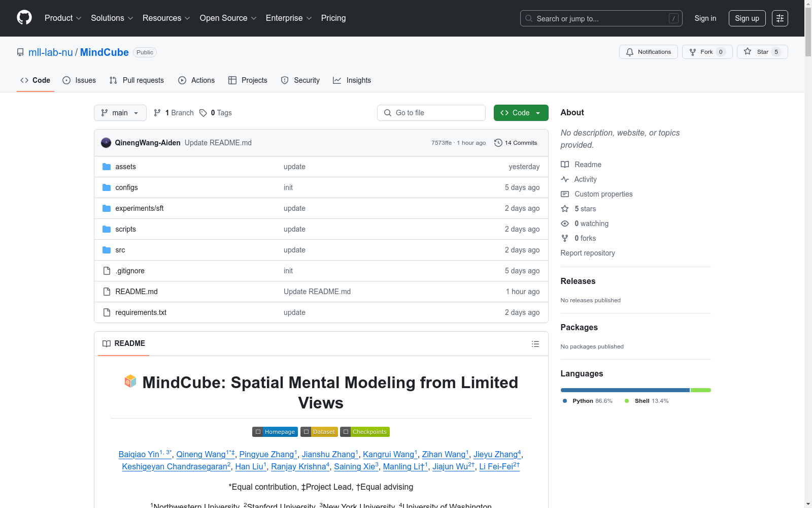Click the Activity pulse icon

coord(565,179)
